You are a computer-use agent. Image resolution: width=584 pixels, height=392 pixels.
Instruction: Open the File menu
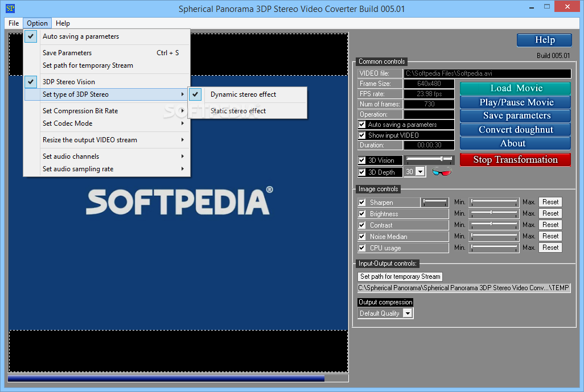point(14,23)
